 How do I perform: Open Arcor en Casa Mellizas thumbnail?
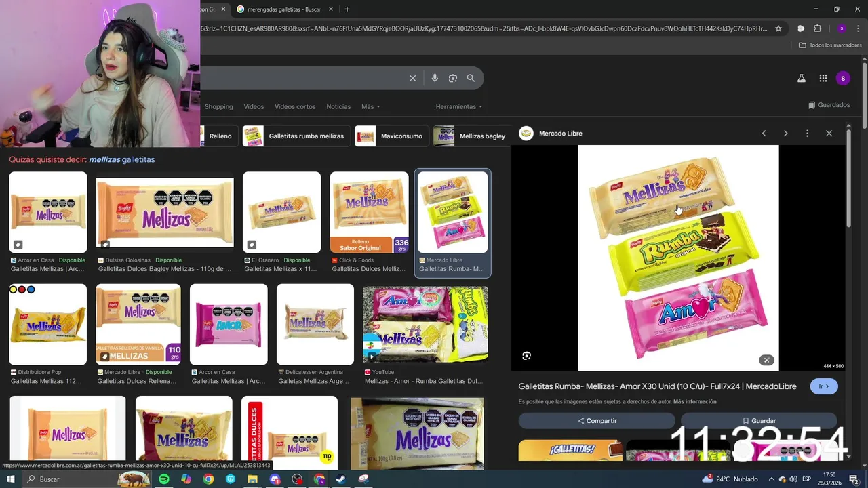click(x=48, y=212)
